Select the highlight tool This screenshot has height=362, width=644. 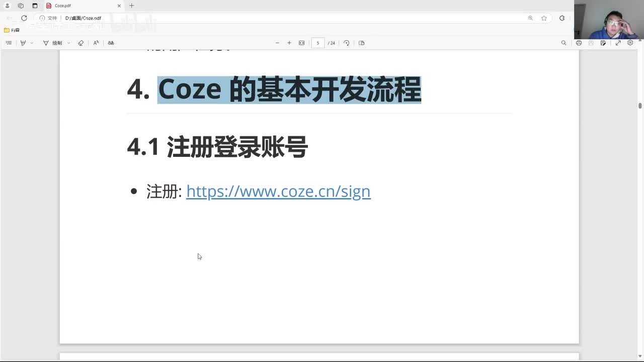click(23, 43)
